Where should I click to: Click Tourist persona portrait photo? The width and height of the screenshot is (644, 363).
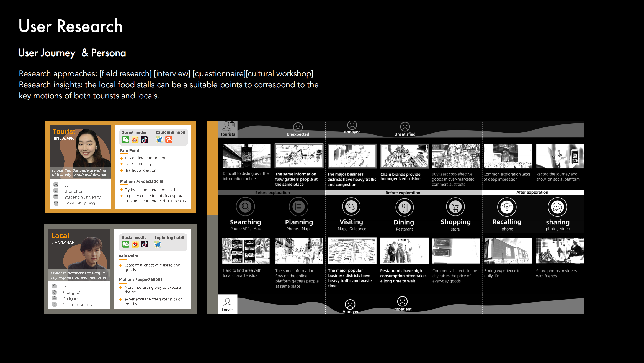click(x=86, y=148)
